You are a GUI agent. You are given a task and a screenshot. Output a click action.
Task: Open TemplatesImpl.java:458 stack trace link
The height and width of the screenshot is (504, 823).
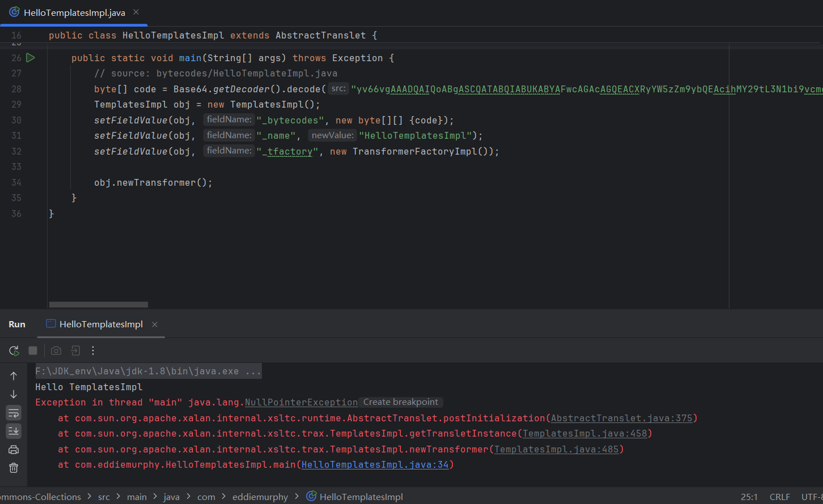(585, 433)
